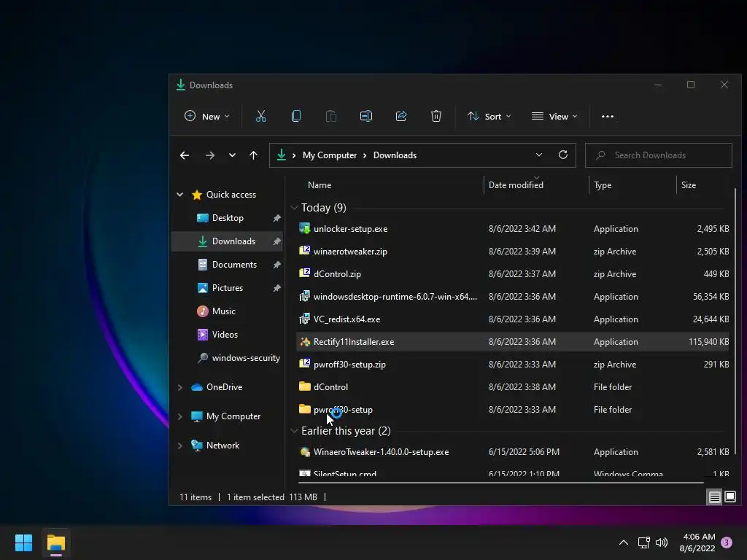Viewport: 747px width, 560px height.
Task: Expand the OneDrive tree node
Action: click(x=180, y=387)
